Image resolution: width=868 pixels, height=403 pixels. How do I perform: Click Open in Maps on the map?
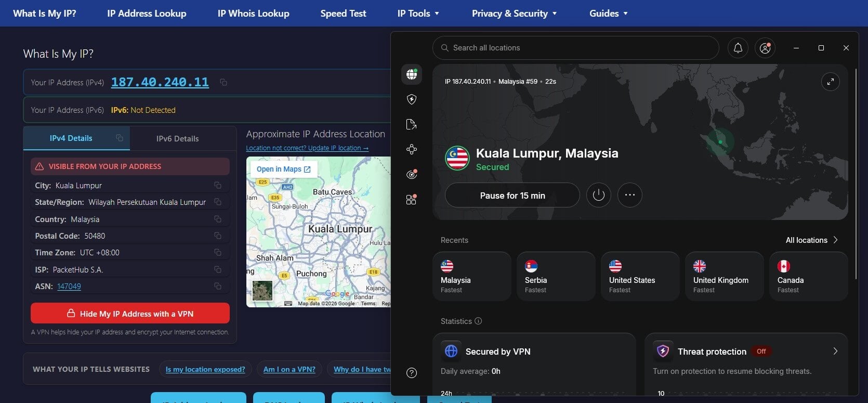[x=284, y=169]
